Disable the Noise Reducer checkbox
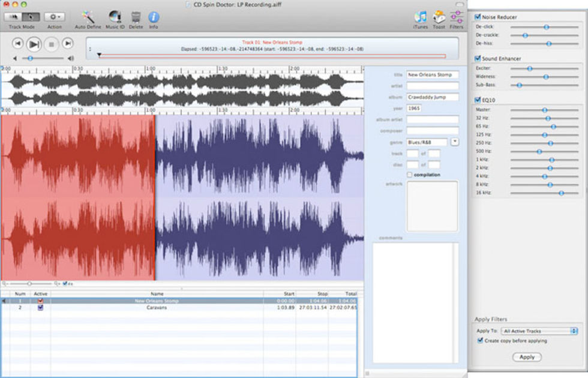 pyautogui.click(x=478, y=17)
